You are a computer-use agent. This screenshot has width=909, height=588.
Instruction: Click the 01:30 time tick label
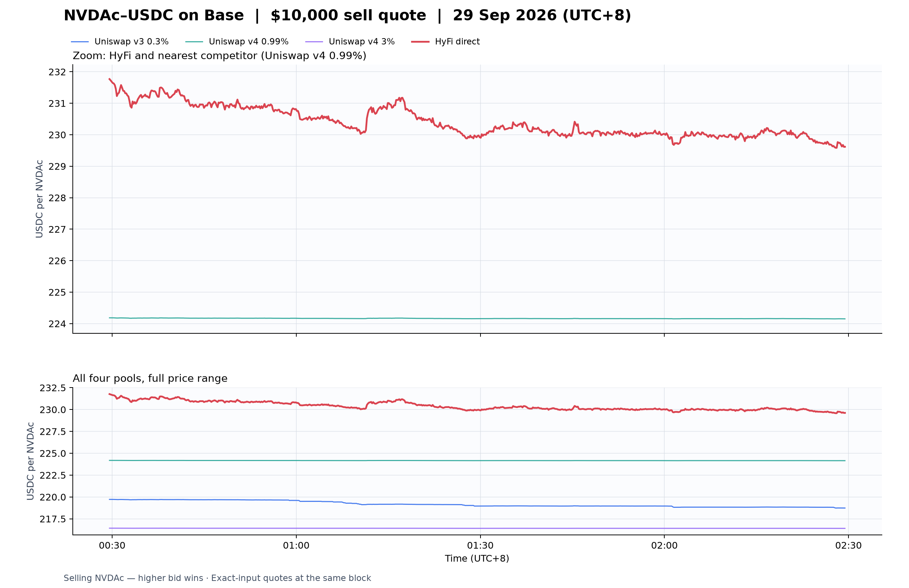coord(480,546)
